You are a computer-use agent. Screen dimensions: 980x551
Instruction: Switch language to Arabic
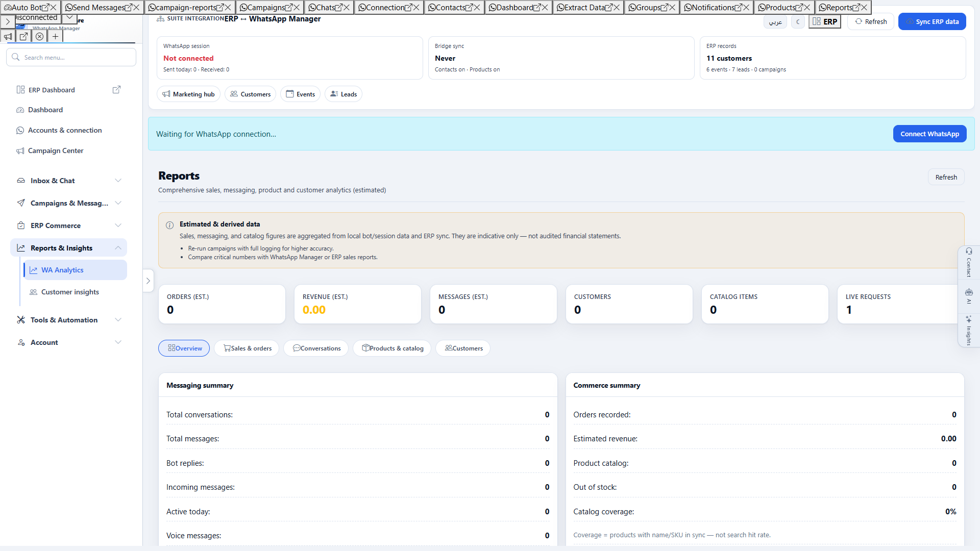click(x=775, y=21)
